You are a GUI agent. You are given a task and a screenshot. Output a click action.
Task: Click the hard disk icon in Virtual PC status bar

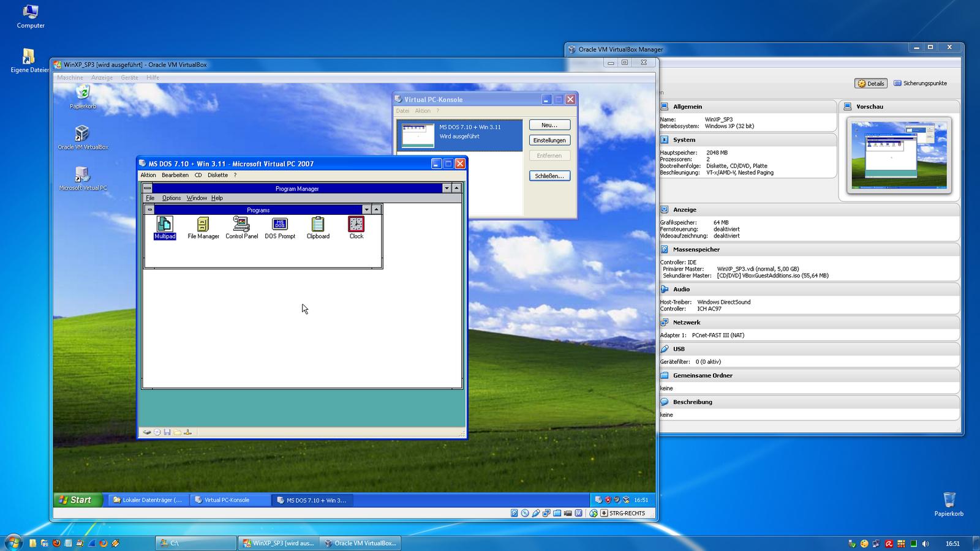[147, 432]
